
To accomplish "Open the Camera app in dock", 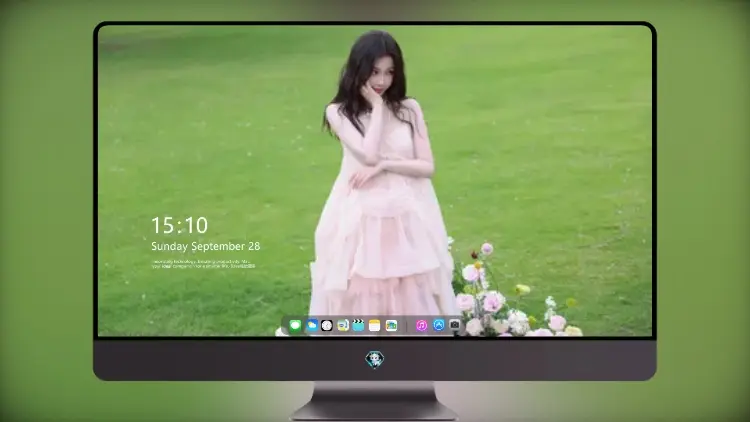I will tap(454, 325).
